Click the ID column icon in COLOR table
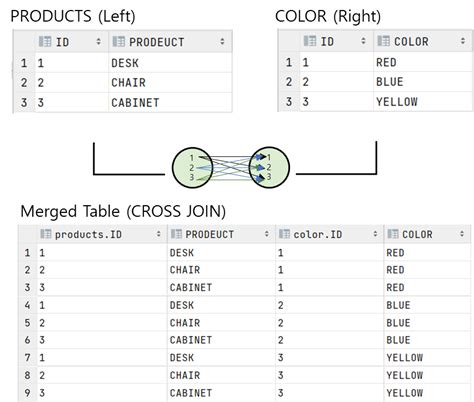The height and width of the screenshot is (402, 474). coord(310,41)
